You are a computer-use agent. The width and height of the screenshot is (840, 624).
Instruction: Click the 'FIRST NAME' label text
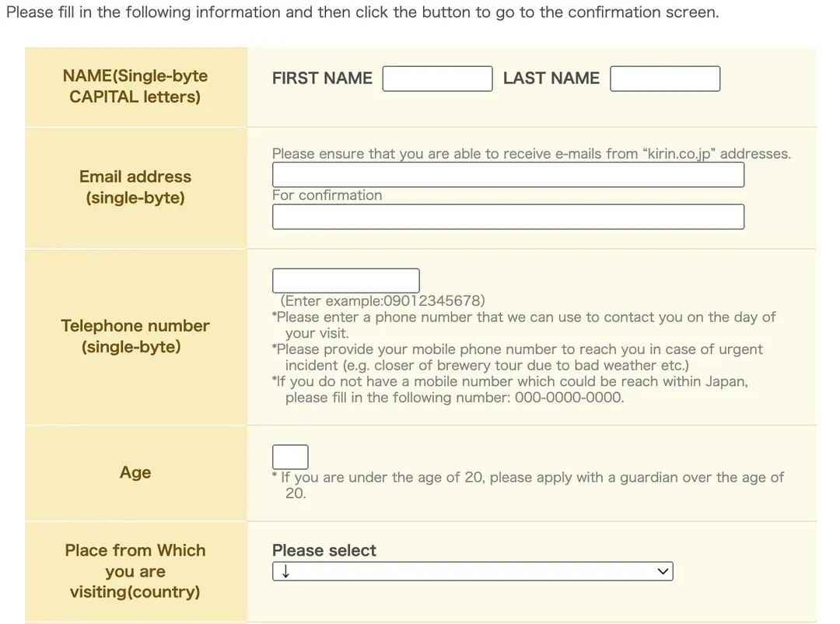pos(322,79)
